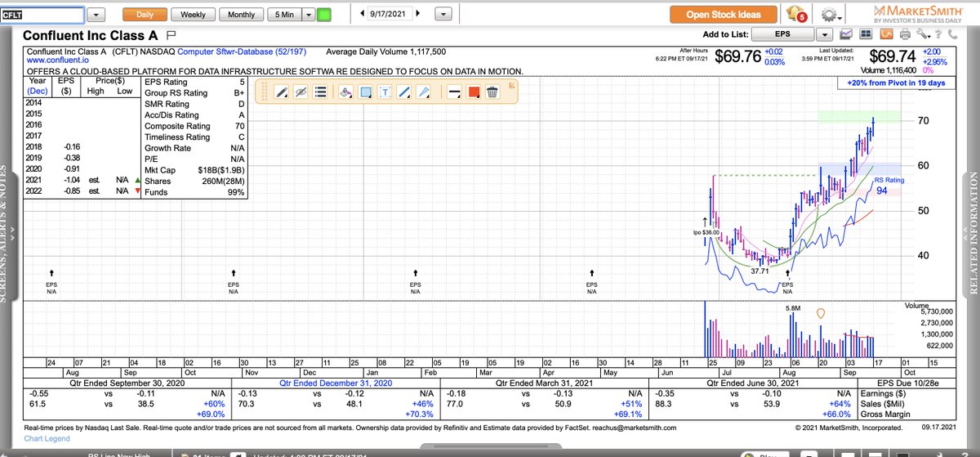
Task: Go to the next date arrow
Action: [417, 14]
